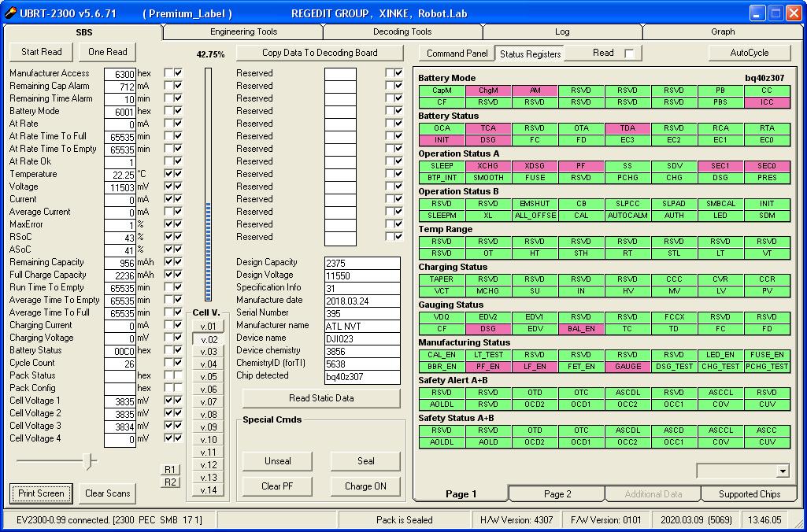
Task: Click the Voltage value 11503
Action: point(120,187)
